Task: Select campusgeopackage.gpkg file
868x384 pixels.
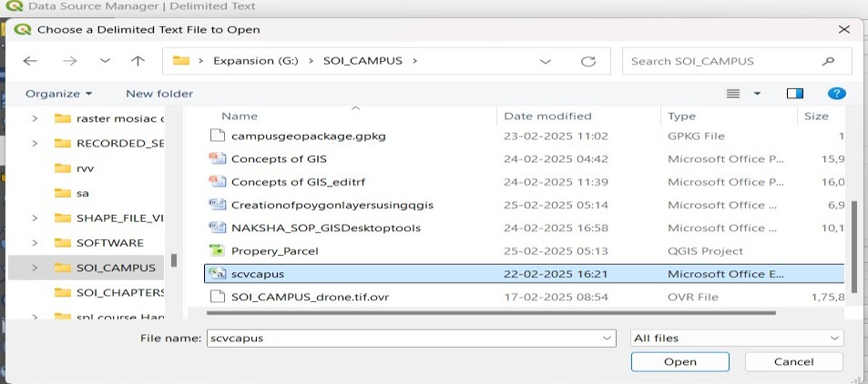Action: [309, 136]
